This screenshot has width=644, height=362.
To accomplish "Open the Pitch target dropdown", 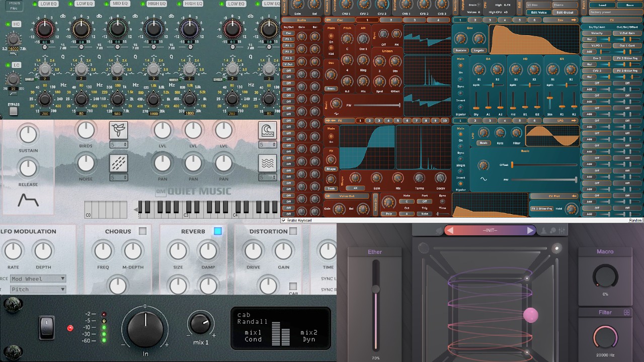I will pos(38,289).
